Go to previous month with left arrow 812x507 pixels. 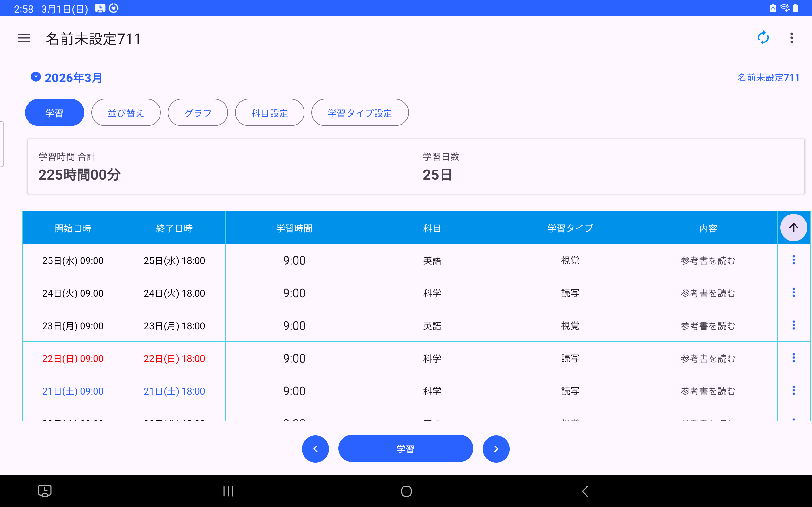[315, 449]
